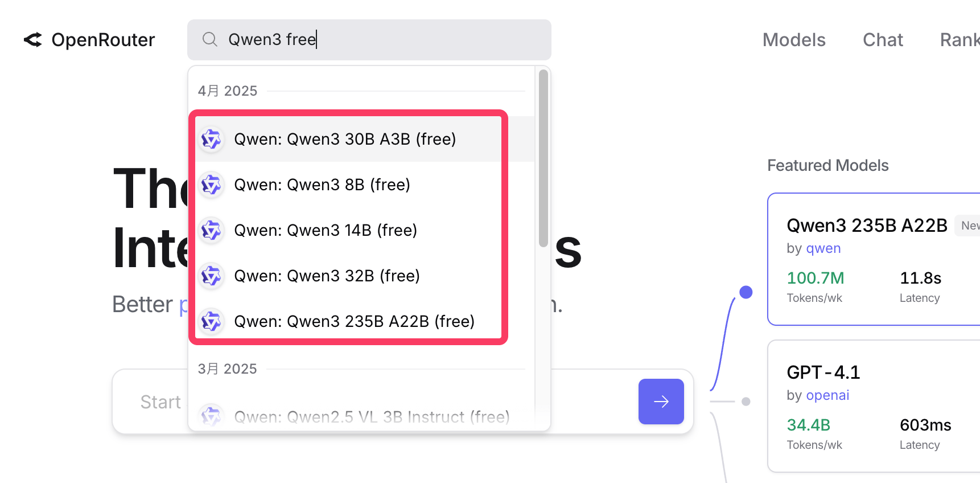Open Qwen3 235B A22B (free) result
This screenshot has width=980, height=483.
coord(354,321)
